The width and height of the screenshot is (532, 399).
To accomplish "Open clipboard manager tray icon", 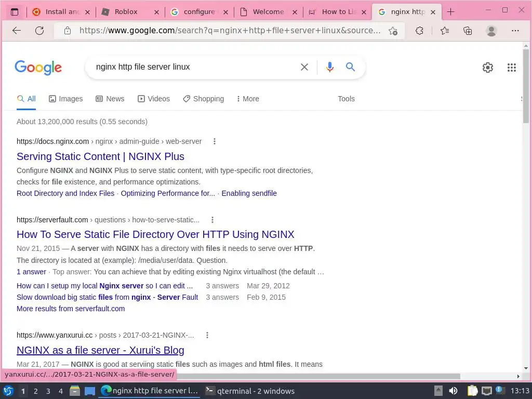I will pyautogui.click(x=472, y=391).
